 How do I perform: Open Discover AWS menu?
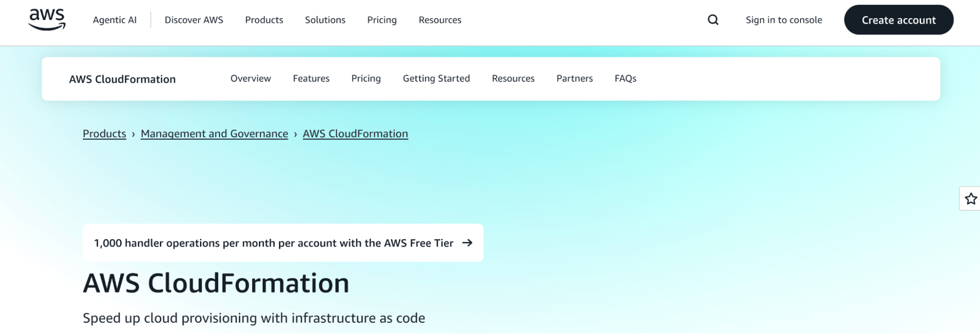coord(194,20)
